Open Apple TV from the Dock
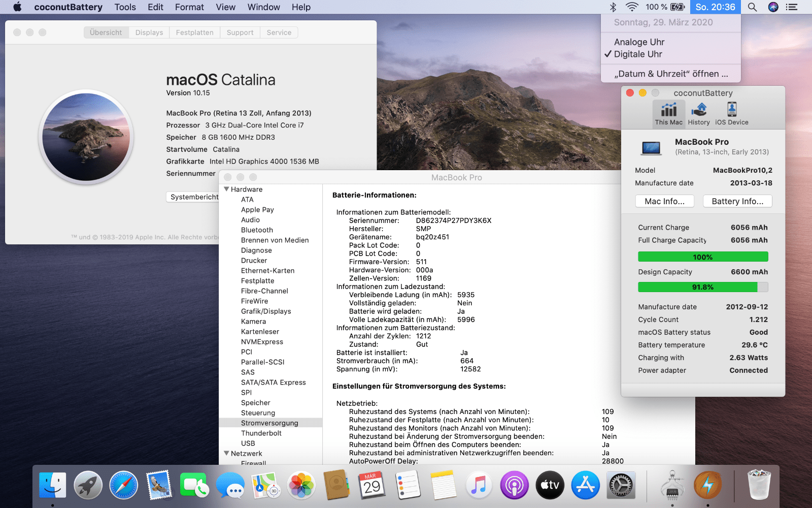 coord(550,485)
